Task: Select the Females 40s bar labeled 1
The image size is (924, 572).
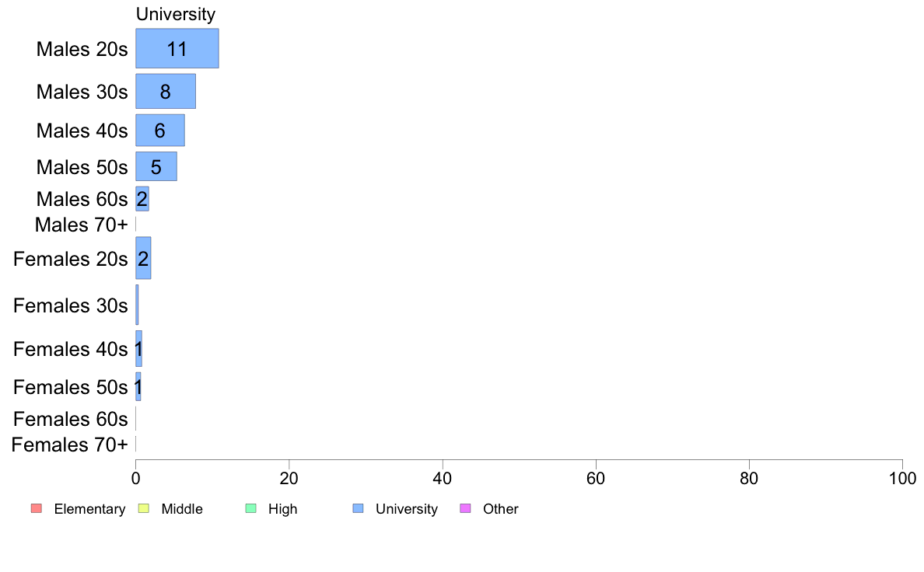Action: (138, 349)
